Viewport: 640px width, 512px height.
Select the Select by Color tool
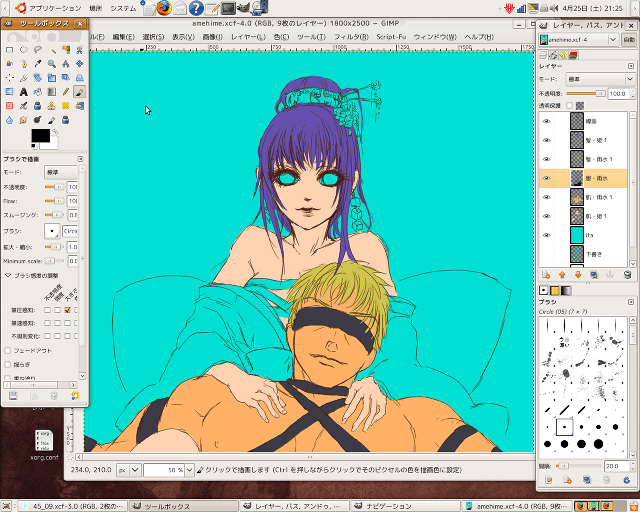pyautogui.click(x=66, y=50)
